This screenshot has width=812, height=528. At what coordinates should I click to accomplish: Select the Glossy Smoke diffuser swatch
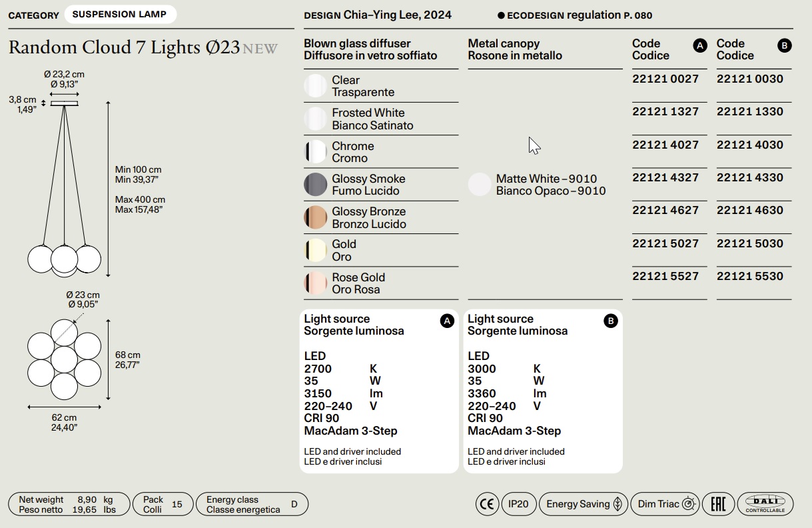tap(315, 185)
